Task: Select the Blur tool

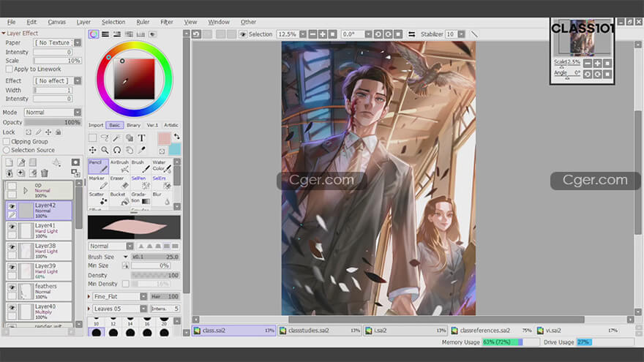Action: (x=162, y=199)
